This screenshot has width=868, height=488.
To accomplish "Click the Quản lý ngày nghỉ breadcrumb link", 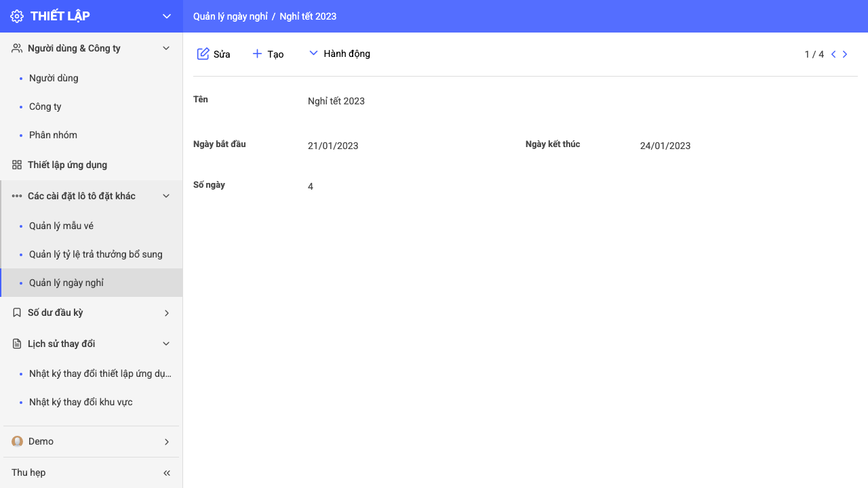I will coord(231,16).
